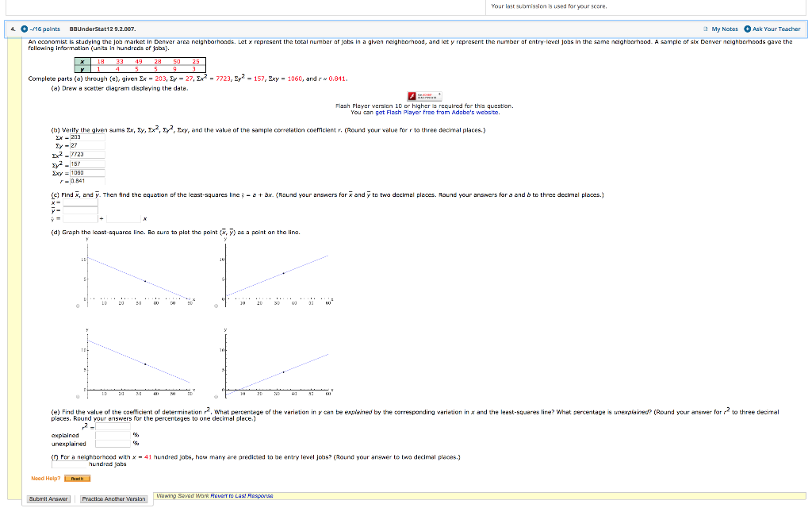
Task: Click the hundred jobs input in part f
Action: (69, 464)
